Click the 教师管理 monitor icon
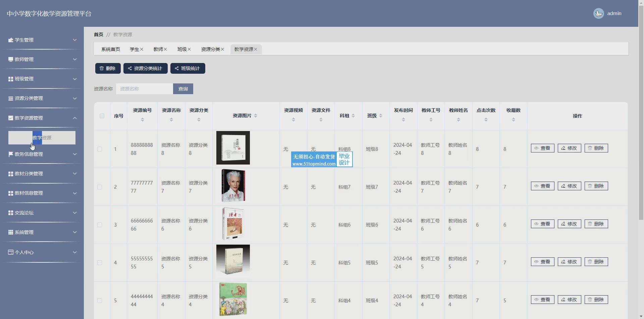This screenshot has height=319, width=644. click(11, 59)
